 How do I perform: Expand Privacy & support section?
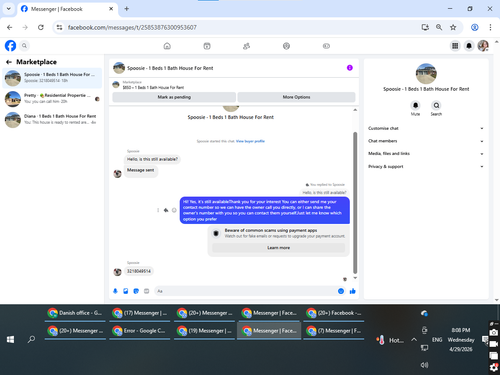pos(426,166)
